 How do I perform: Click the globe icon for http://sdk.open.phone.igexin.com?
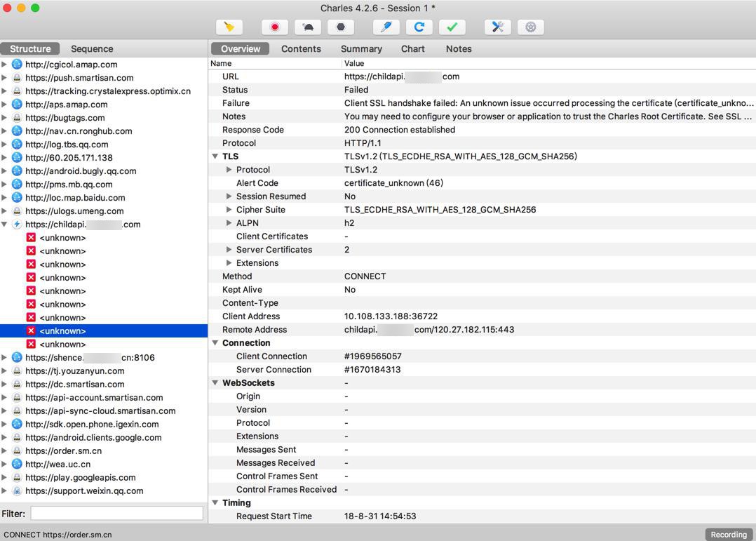click(x=17, y=425)
